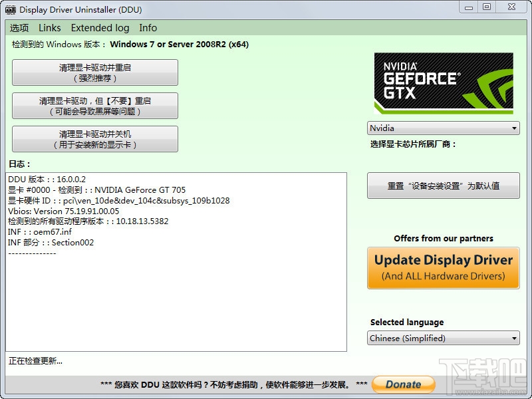Click the NVIDIA GeForce GT 705 log line
Image resolution: width=532 pixels, height=399 pixels.
(96, 190)
